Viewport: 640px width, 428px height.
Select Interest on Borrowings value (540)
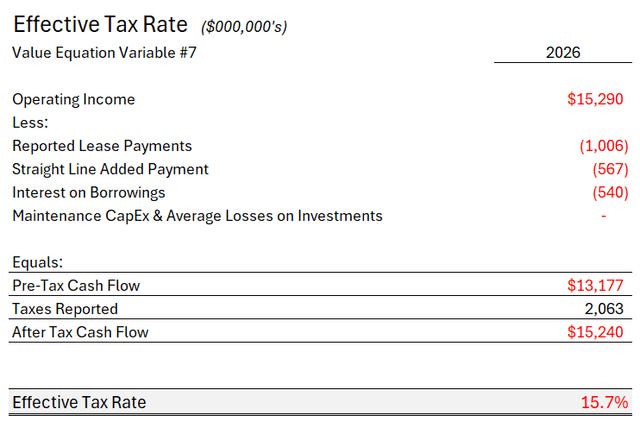point(610,193)
